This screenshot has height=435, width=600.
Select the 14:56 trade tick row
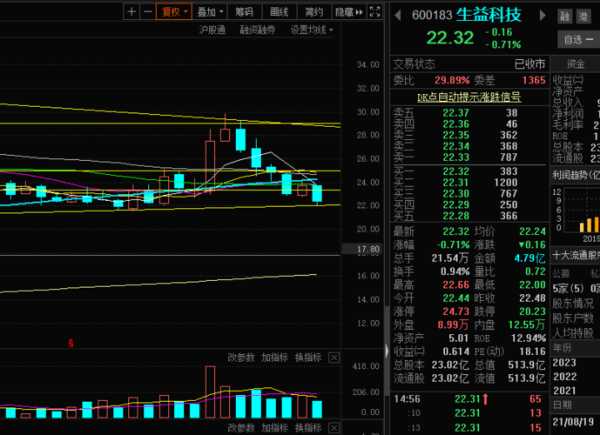(x=469, y=399)
